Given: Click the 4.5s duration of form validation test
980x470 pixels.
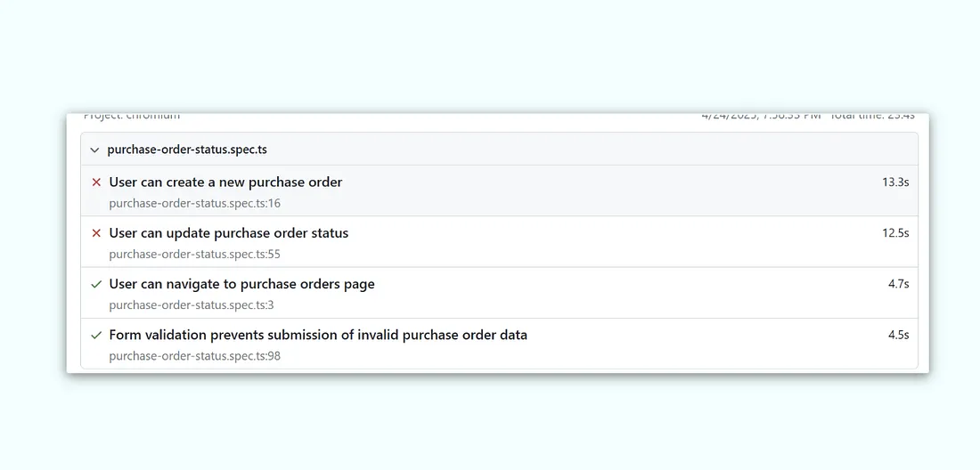Looking at the screenshot, I should 898,336.
